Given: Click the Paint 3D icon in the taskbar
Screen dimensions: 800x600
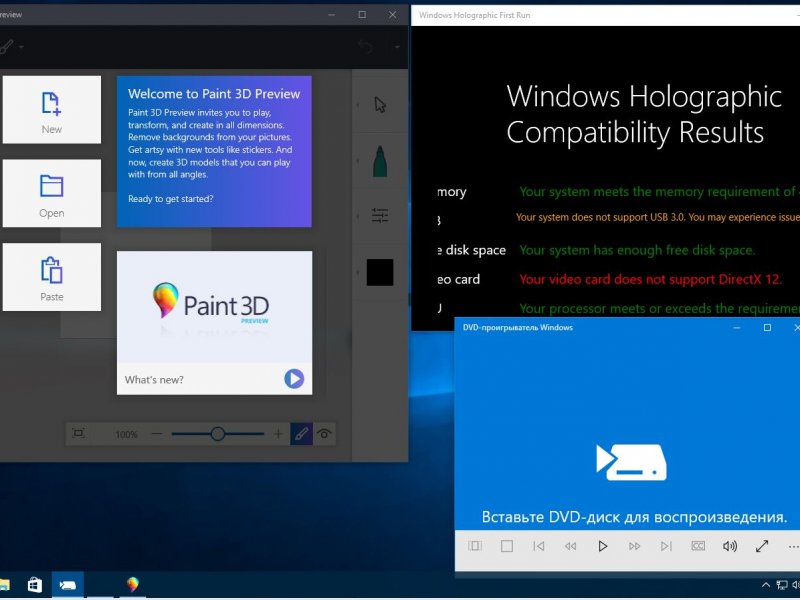Looking at the screenshot, I should click(133, 585).
